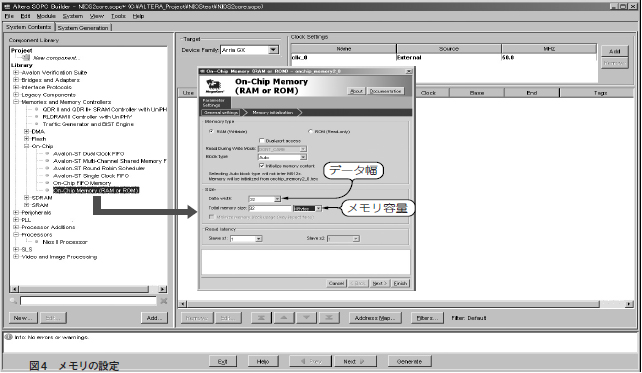The height and width of the screenshot is (373, 642).
Task: Click the Altera SOPC Builder title bar icon
Action: [7, 7]
